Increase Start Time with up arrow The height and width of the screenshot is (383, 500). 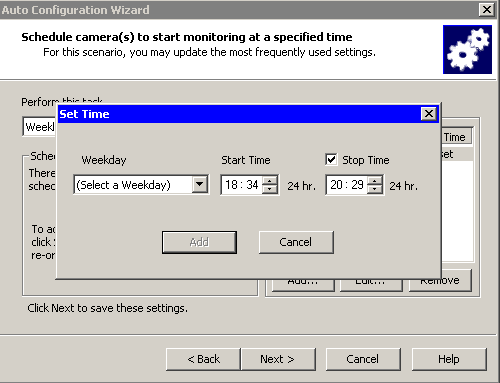click(x=270, y=180)
